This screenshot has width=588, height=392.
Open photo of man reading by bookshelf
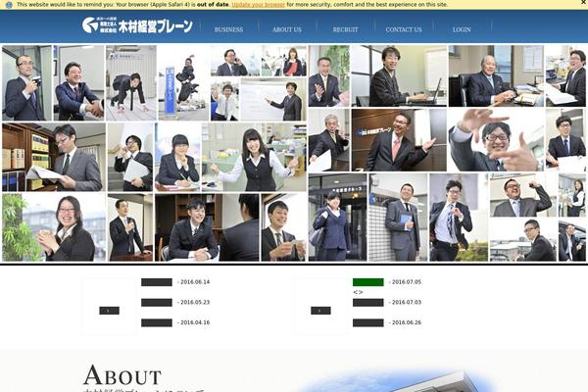[54, 157]
